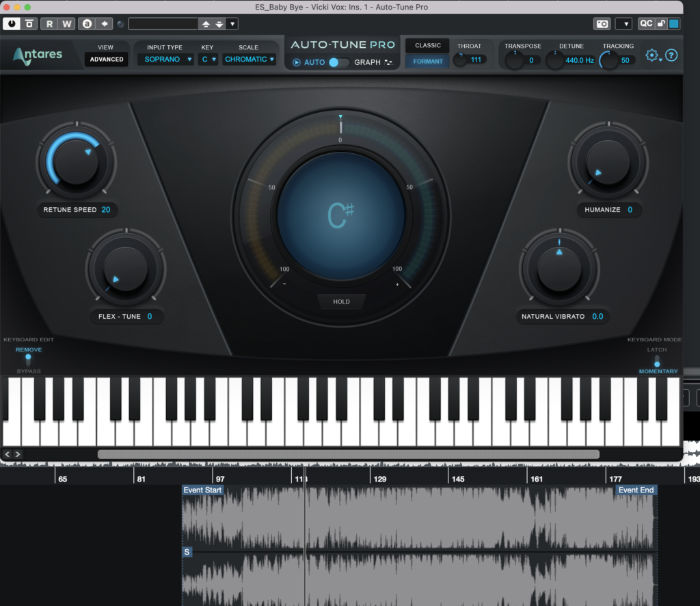Show Quick Controls via the QC button

(x=646, y=23)
